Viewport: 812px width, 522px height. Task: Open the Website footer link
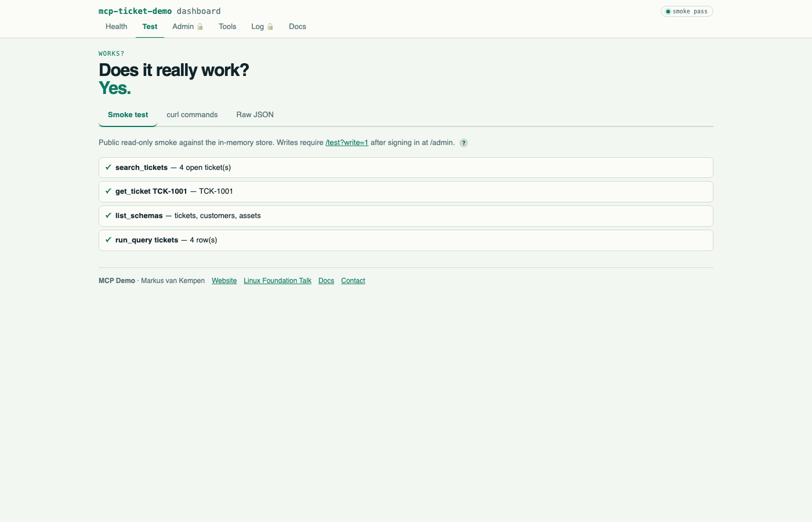[224, 281]
